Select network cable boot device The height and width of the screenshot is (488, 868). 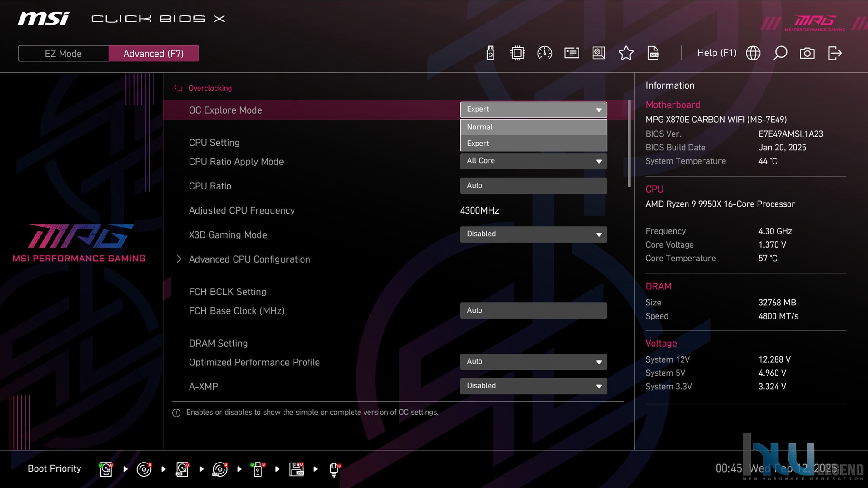334,469
